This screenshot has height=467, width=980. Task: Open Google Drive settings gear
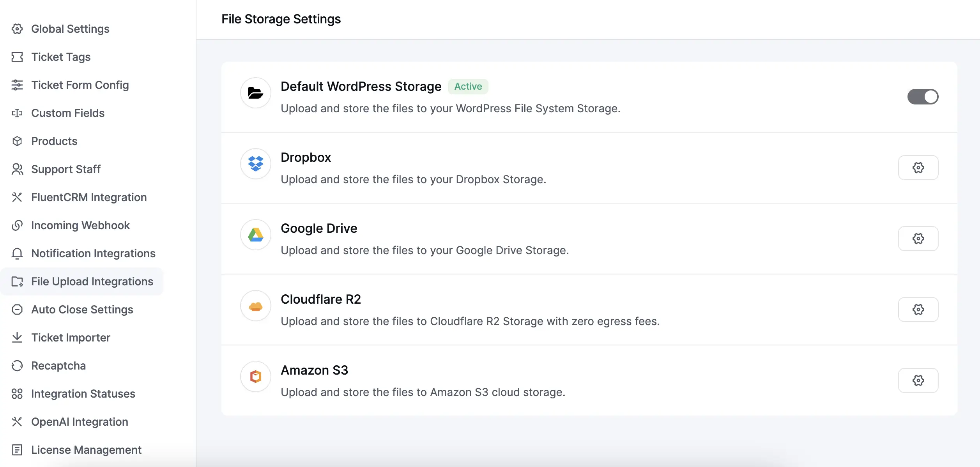click(x=918, y=238)
